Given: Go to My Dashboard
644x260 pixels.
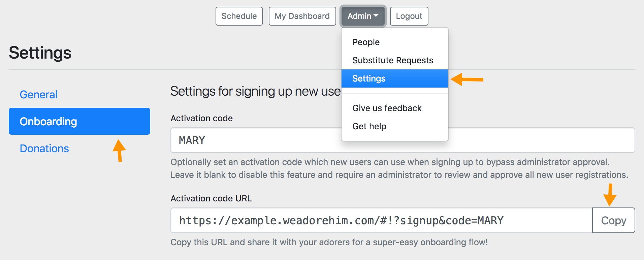Looking at the screenshot, I should (302, 16).
